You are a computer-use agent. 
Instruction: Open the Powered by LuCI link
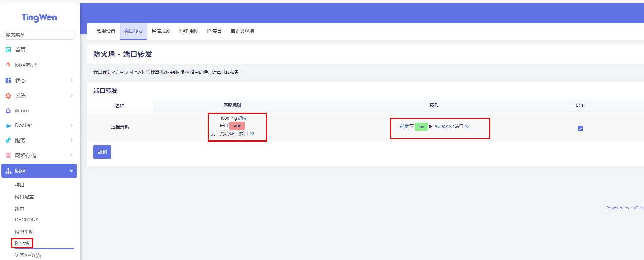coord(625,208)
